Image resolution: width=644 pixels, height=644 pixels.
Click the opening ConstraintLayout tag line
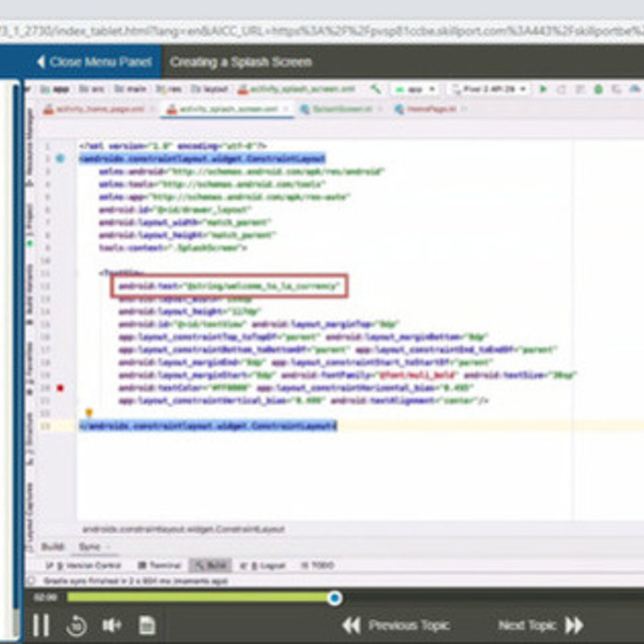coord(203,158)
